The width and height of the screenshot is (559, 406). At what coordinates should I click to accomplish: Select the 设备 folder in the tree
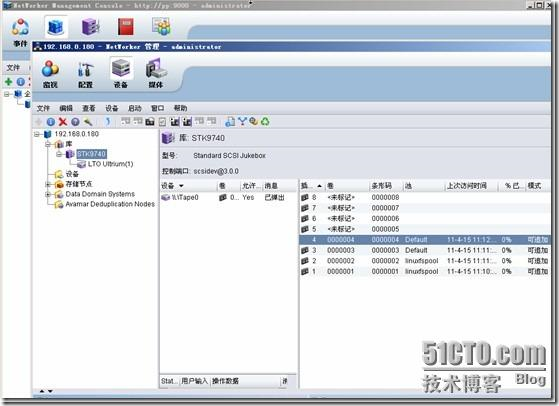click(72, 174)
